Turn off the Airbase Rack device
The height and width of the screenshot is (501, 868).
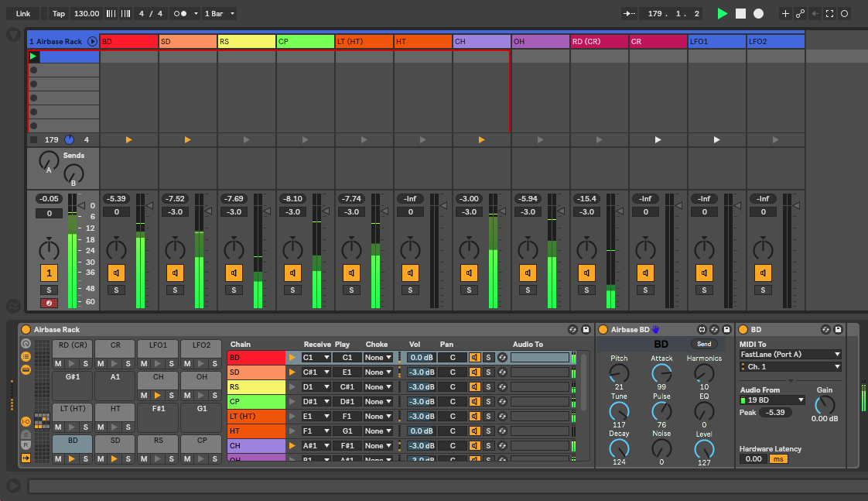(26, 330)
